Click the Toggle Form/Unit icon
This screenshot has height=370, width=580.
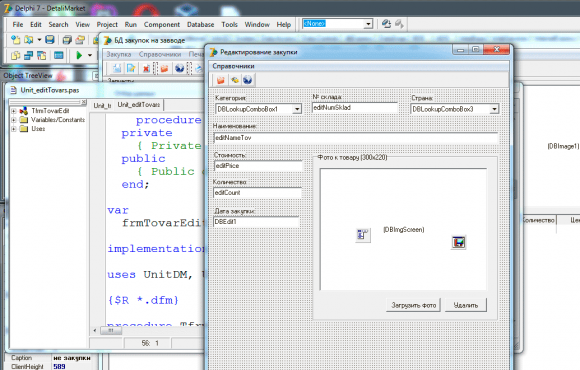pyautogui.click(x=41, y=56)
